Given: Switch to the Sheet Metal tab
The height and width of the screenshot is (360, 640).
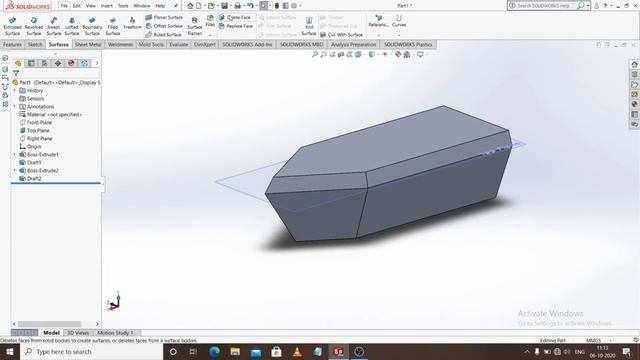Looking at the screenshot, I should pyautogui.click(x=88, y=44).
